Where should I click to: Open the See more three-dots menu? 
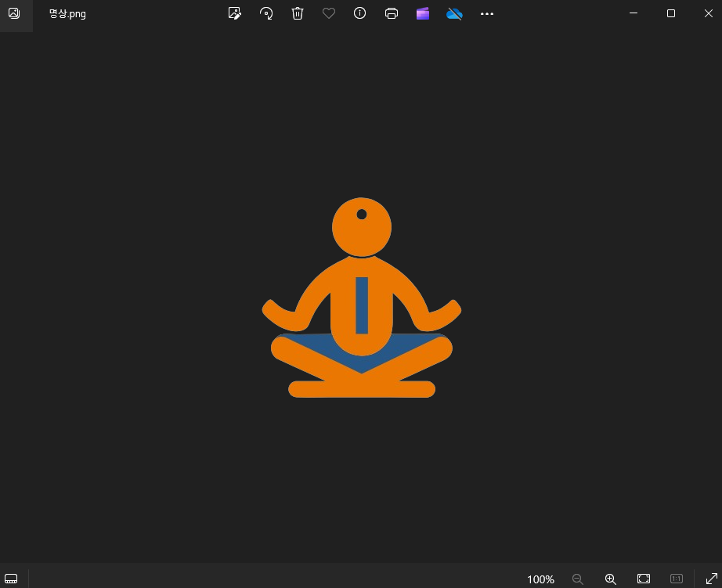(487, 13)
